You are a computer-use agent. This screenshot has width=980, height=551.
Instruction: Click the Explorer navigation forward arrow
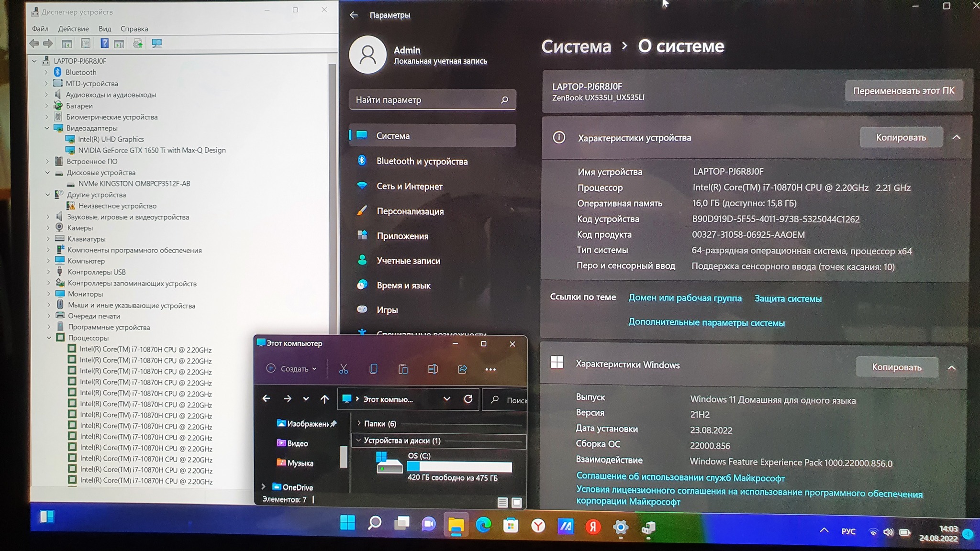[287, 398]
